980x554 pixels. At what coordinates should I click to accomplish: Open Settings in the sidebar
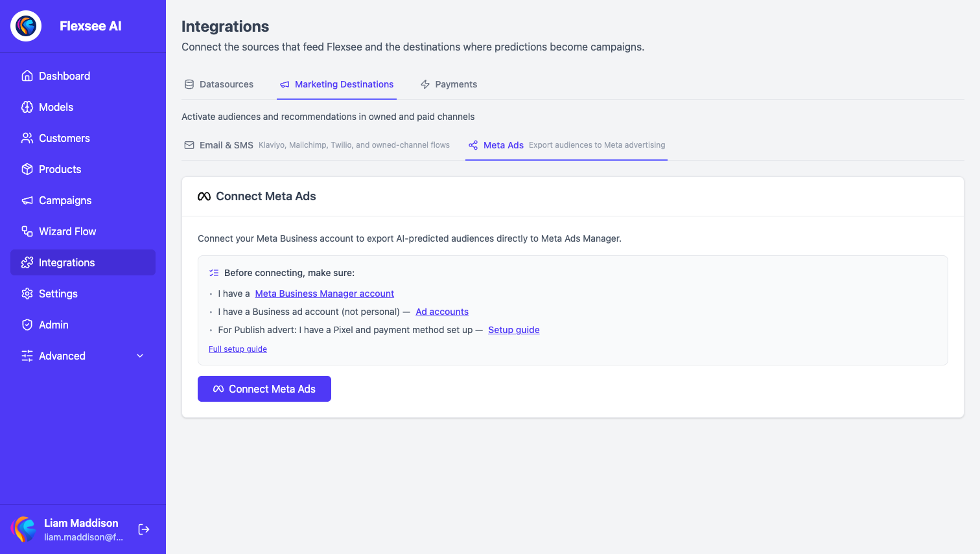pos(83,294)
